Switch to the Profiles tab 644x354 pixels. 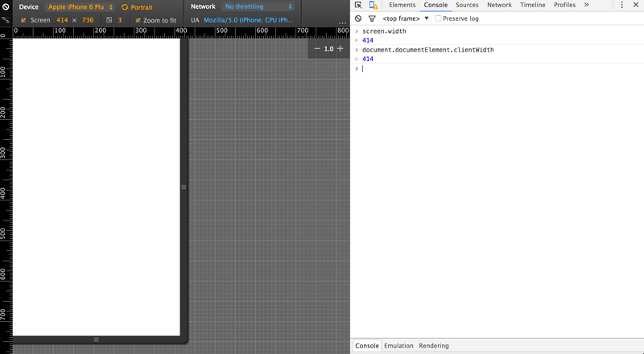coord(565,5)
